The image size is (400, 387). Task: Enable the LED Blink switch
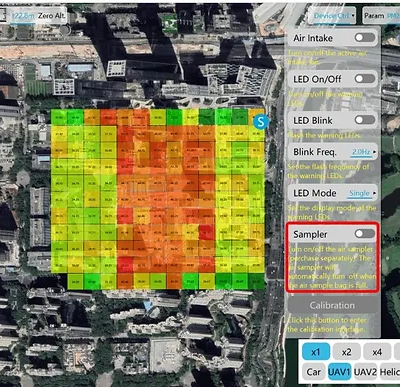(364, 120)
